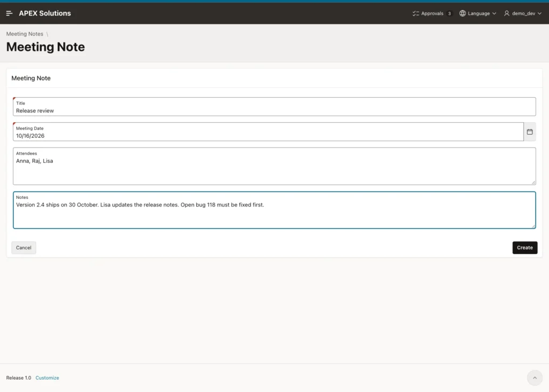Click into the Attendees text area

click(274, 166)
